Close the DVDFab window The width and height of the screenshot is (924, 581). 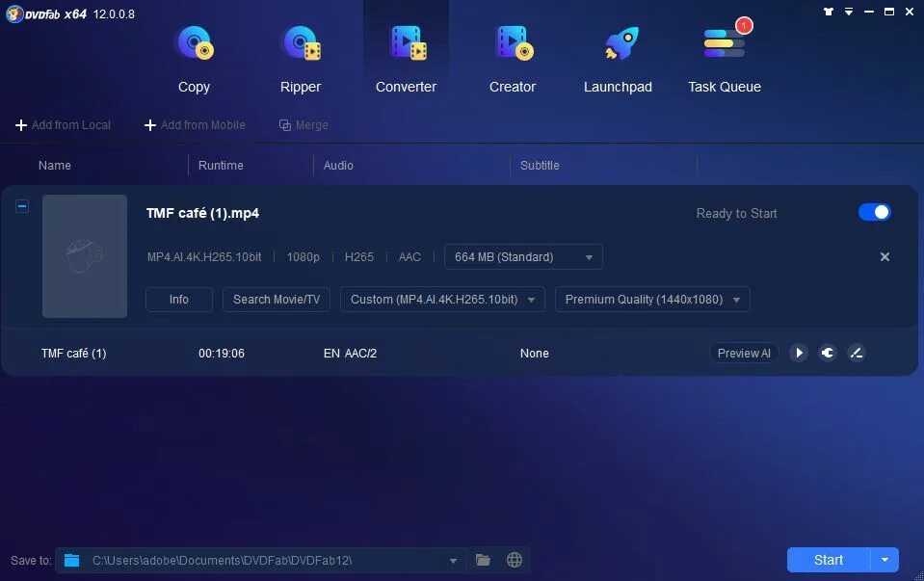click(910, 12)
